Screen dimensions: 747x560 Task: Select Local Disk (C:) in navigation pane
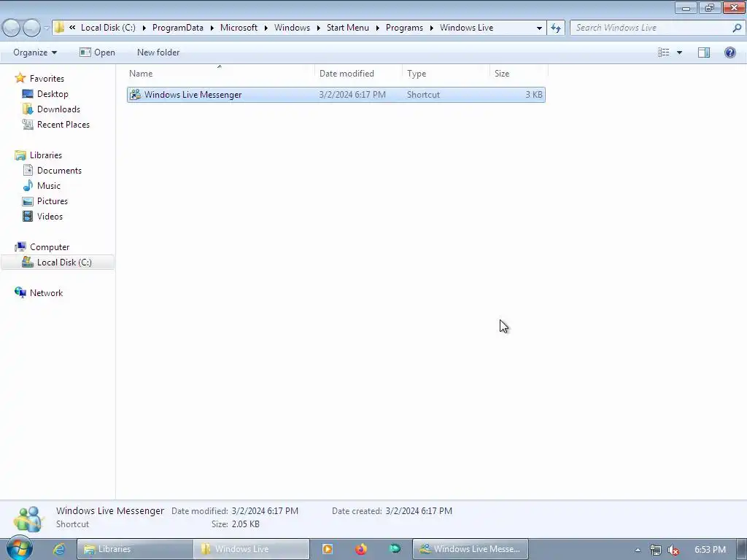(57, 262)
